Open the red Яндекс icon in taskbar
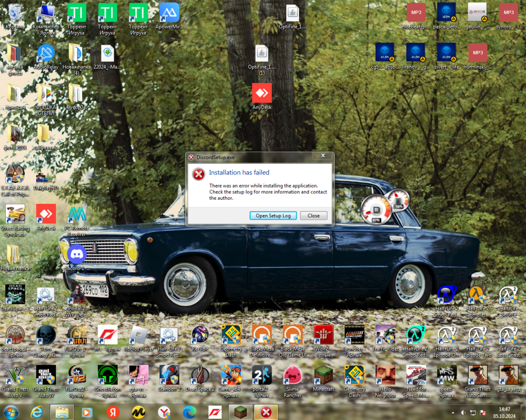Image resolution: width=526 pixels, height=420 pixels. [x=113, y=412]
